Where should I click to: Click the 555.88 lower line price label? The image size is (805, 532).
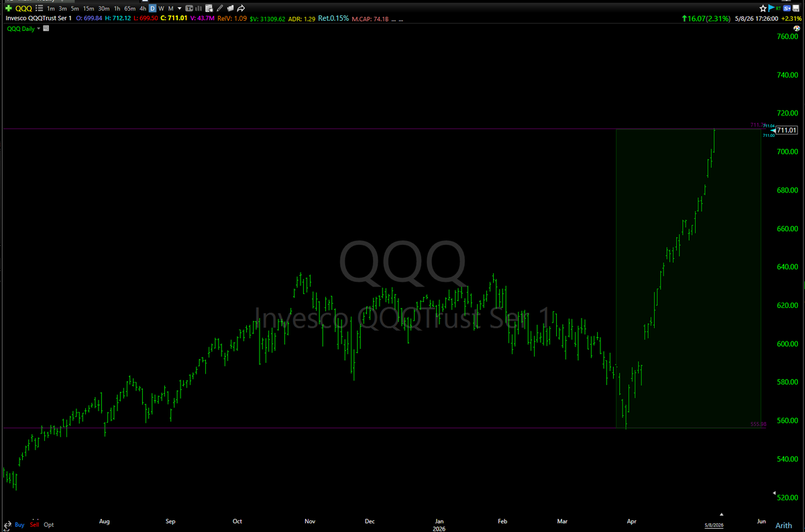click(758, 424)
